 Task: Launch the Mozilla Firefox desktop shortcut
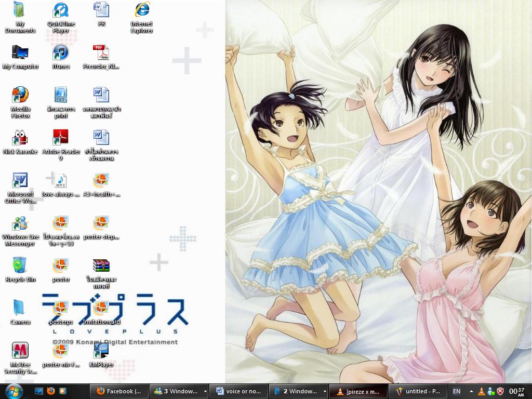20,102
